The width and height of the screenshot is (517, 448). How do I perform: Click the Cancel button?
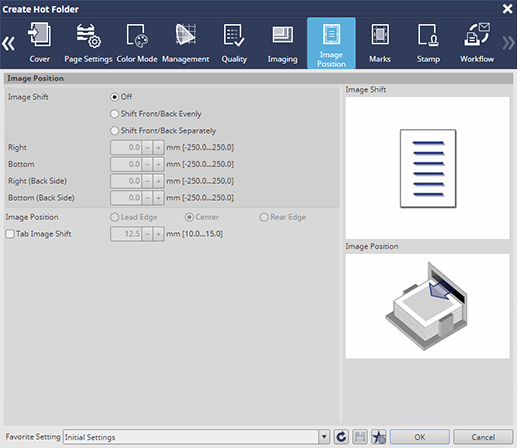click(x=483, y=437)
